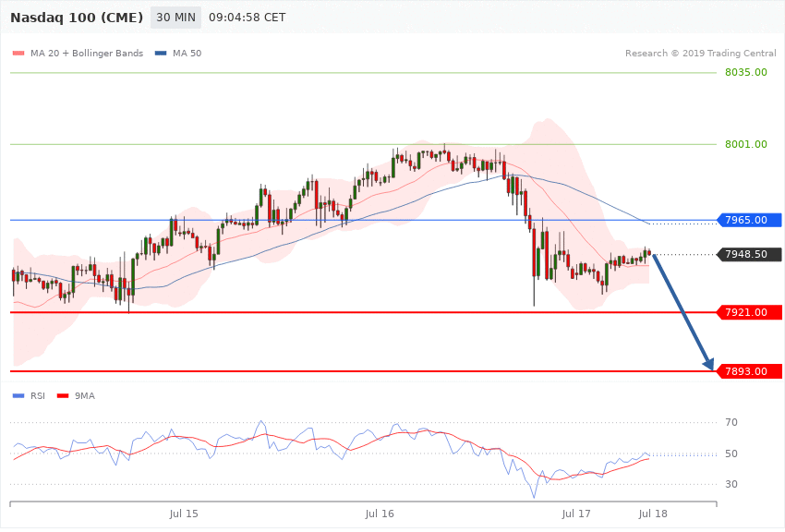
Task: Click the MA 50 legend label
Action: coord(187,53)
